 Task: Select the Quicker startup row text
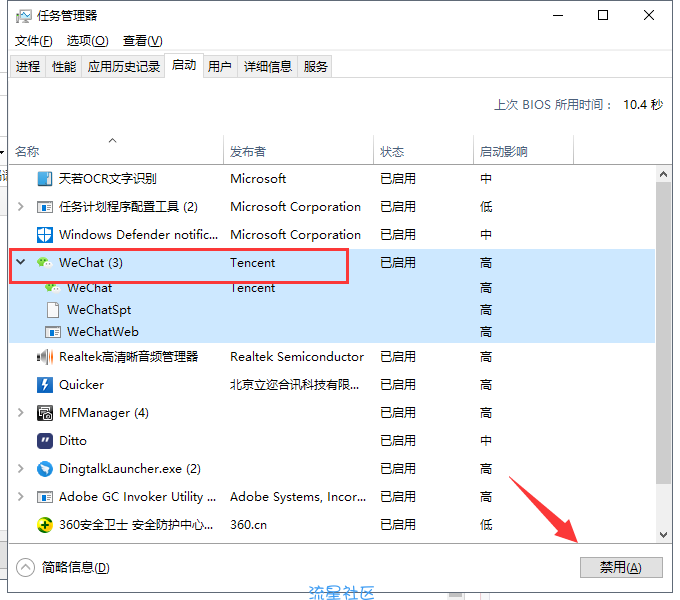click(x=82, y=385)
